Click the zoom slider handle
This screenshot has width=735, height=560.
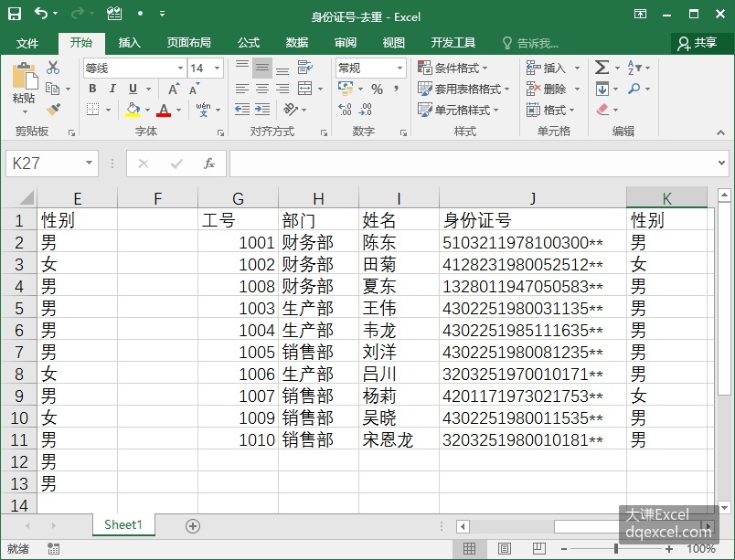pyautogui.click(x=616, y=549)
